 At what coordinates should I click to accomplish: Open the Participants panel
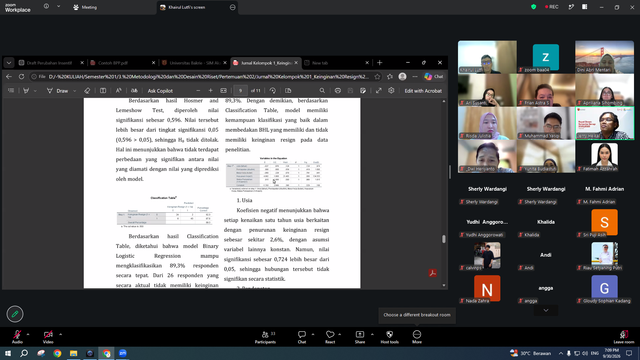pos(265,337)
